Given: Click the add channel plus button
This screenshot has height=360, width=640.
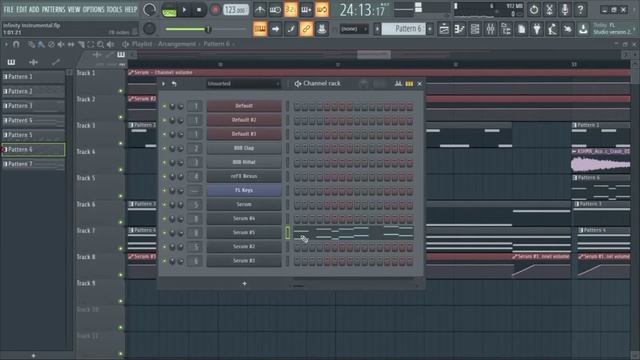Looking at the screenshot, I should coord(244,283).
